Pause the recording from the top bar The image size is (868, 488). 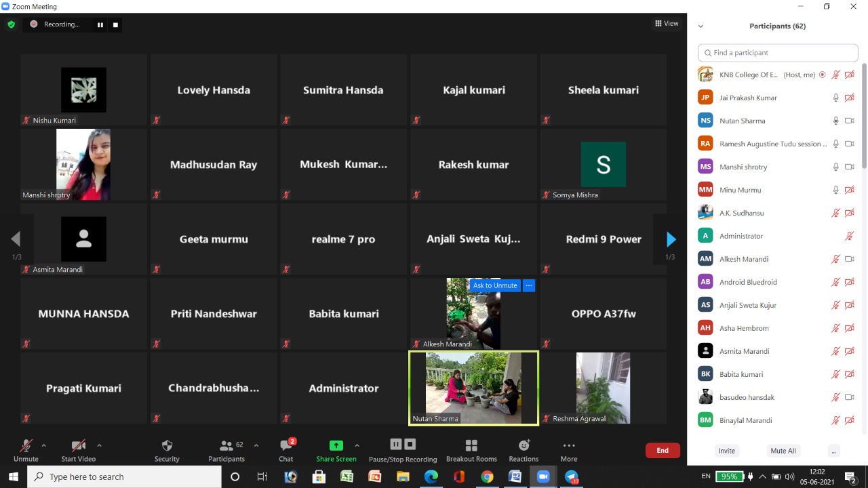[100, 24]
